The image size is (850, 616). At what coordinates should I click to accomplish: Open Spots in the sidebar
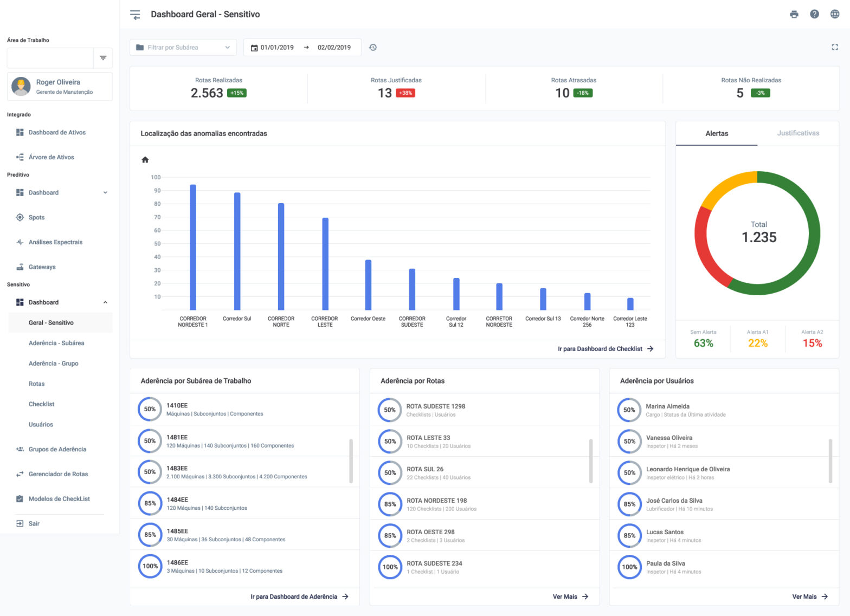click(37, 217)
